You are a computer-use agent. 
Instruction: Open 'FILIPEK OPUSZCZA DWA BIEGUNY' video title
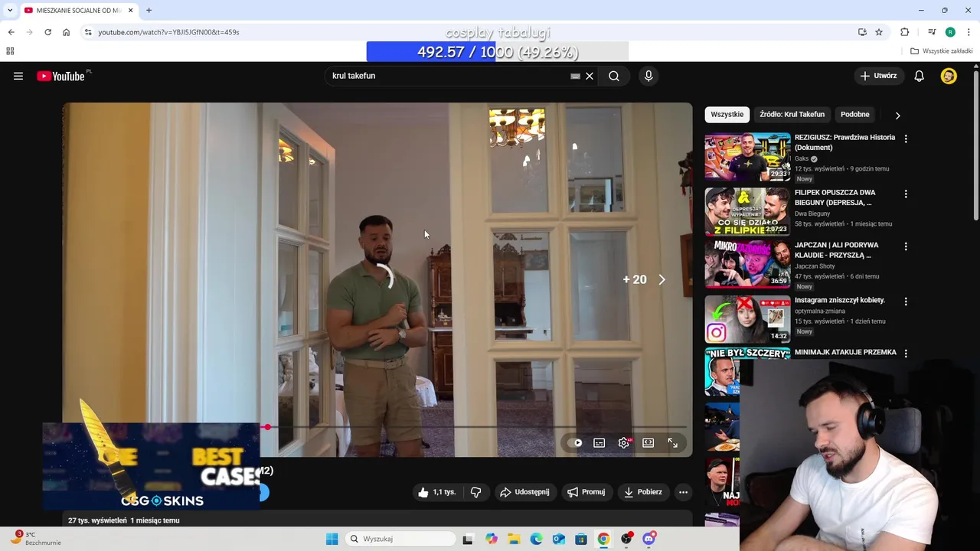click(x=835, y=197)
